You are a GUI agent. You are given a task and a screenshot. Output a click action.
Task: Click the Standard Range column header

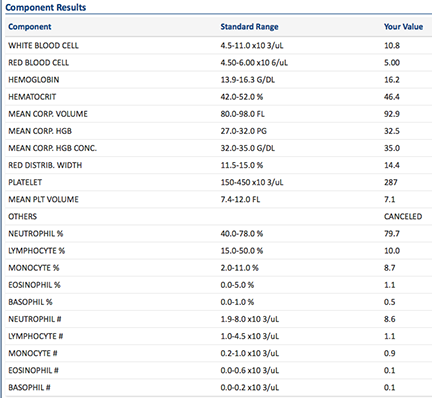[249, 27]
